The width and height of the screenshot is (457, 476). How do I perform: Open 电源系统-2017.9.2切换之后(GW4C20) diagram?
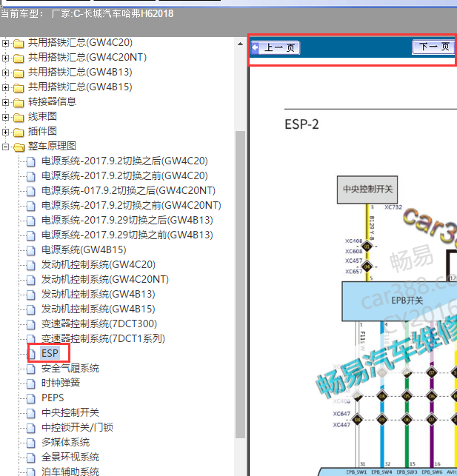coord(124,161)
